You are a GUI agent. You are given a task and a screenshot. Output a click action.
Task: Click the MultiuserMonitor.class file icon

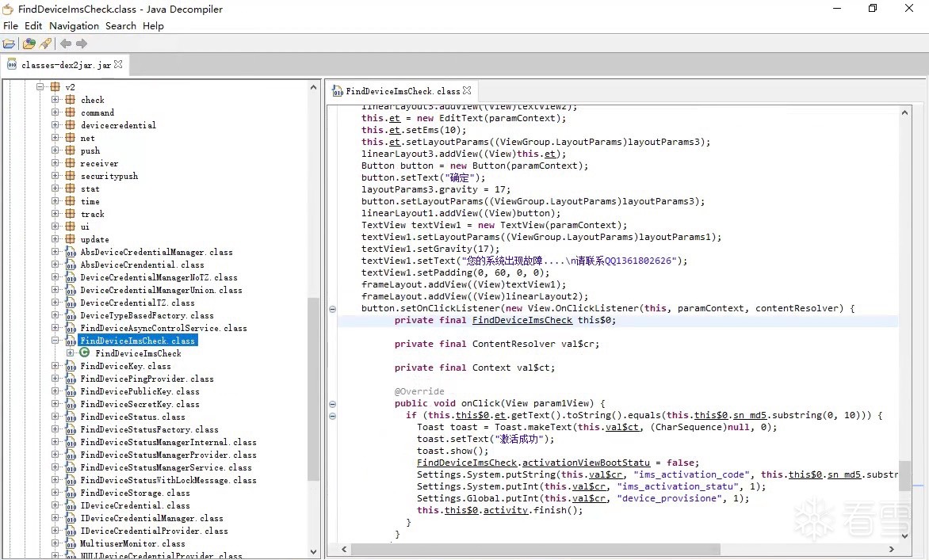tap(71, 543)
